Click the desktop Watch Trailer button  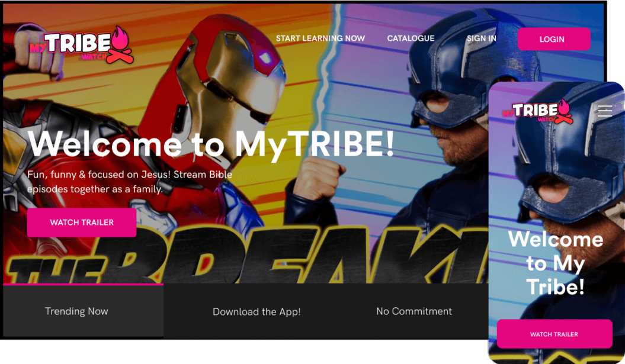click(x=82, y=222)
